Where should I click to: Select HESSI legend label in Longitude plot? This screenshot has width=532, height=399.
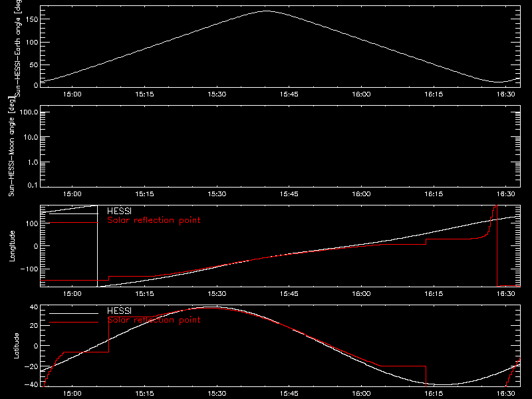point(119,211)
